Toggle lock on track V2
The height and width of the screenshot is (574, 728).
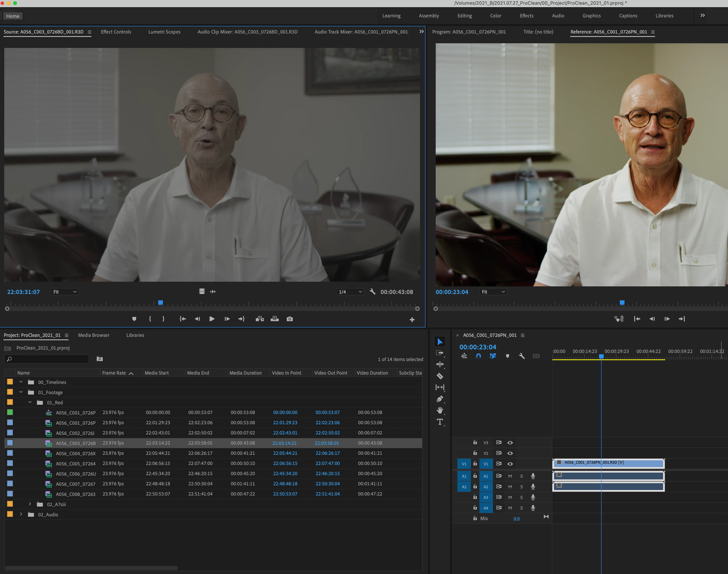(x=475, y=453)
